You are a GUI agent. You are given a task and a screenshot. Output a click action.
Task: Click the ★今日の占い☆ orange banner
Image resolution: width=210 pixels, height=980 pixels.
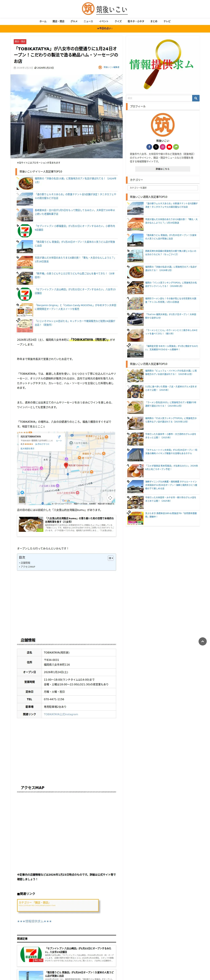click(105, 29)
